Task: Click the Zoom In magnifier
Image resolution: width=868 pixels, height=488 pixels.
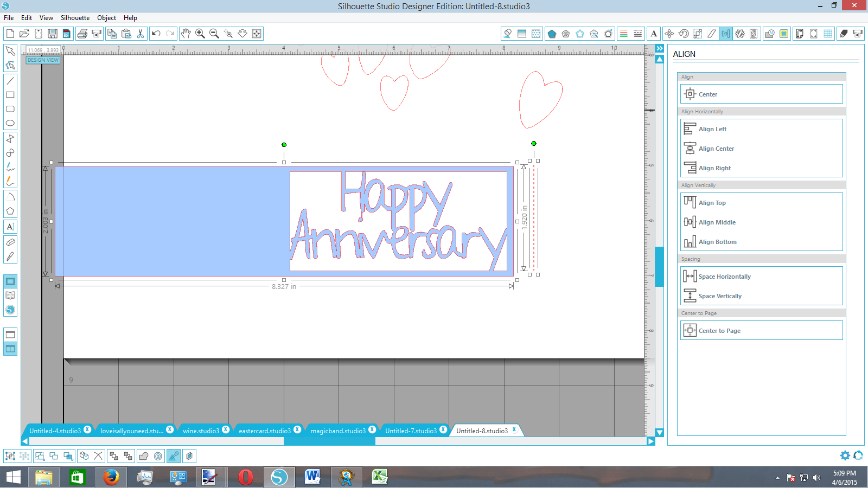Action: coord(200,34)
